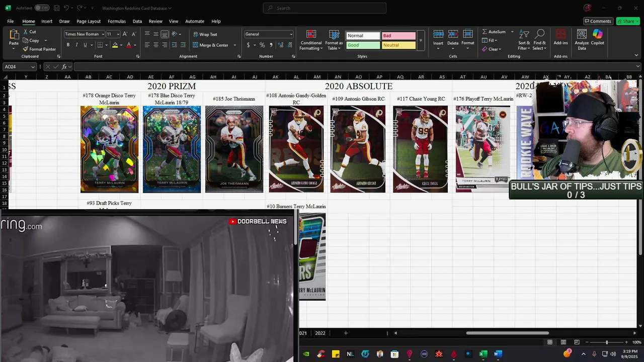Toggle Center horizontal alignment
644x362 pixels.
[x=156, y=45]
